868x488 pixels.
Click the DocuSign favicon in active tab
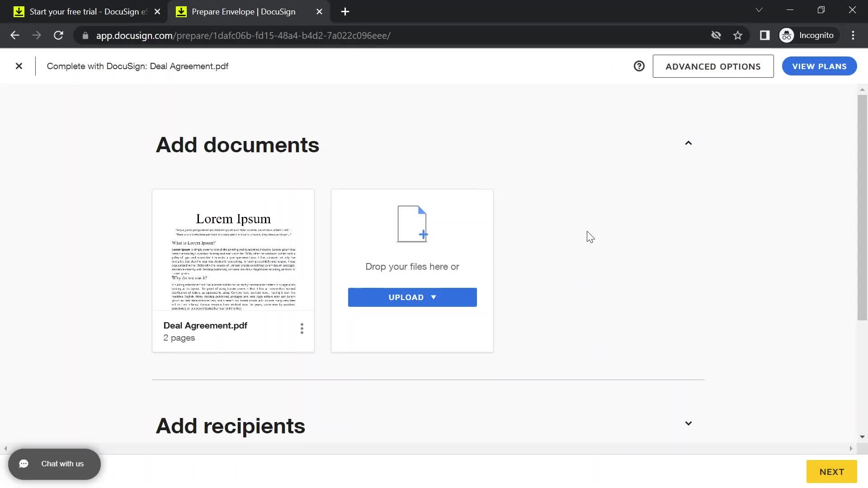click(x=181, y=11)
